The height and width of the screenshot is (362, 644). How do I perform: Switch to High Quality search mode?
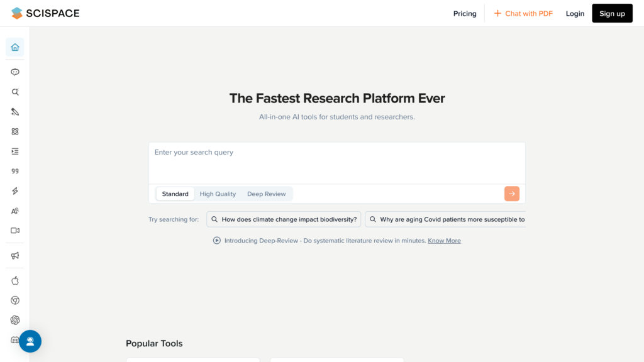point(218,194)
